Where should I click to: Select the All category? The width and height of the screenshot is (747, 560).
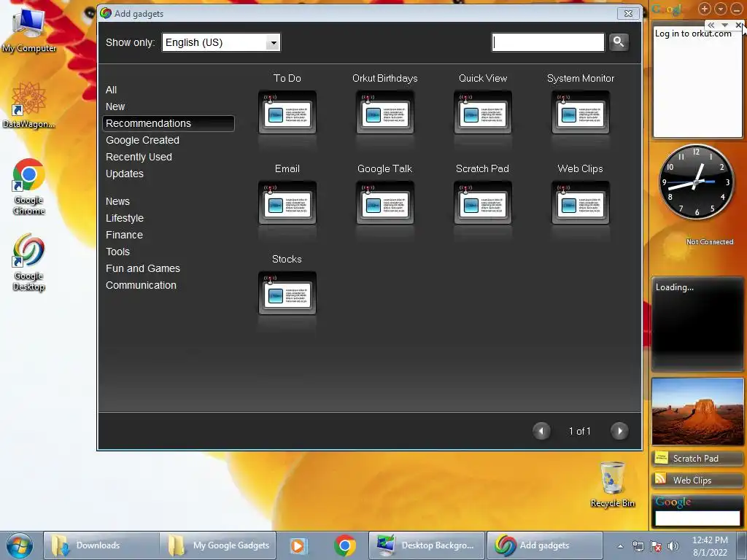tap(111, 90)
